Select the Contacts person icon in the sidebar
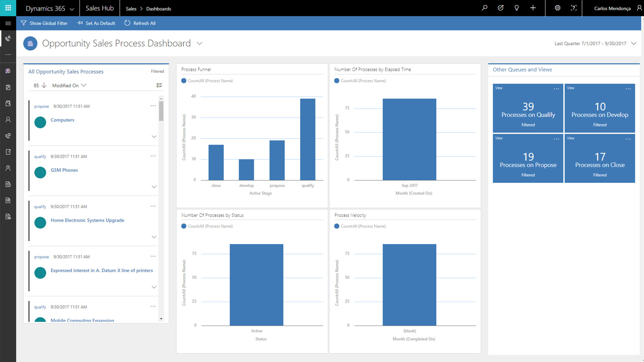The height and width of the screenshot is (362, 644). [x=8, y=119]
